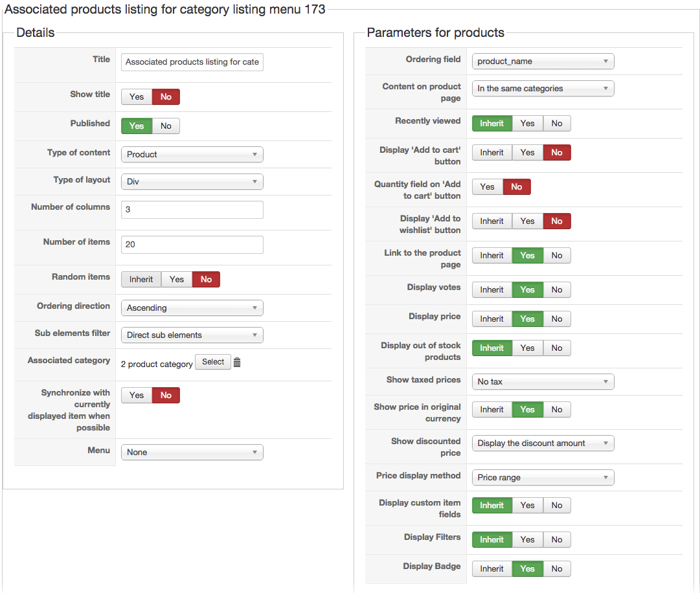The image size is (700, 593).
Task: Open the Sub elements filter dropdown
Action: coord(192,335)
